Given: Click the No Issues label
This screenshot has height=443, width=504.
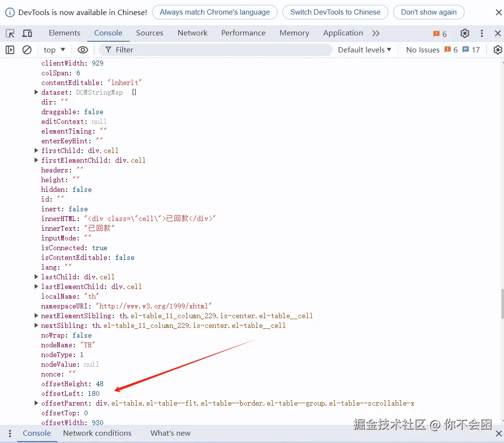Looking at the screenshot, I should click(423, 50).
